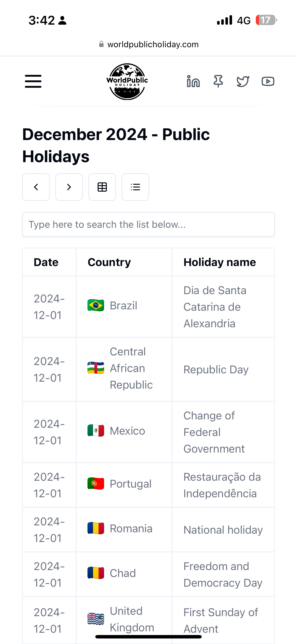Open the Pinterest pin icon
Viewport: 297px width, 644px height.
[x=218, y=81]
